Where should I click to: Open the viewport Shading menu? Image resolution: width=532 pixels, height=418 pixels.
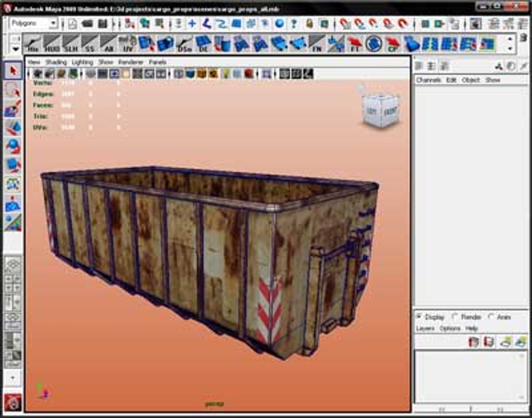[56, 62]
